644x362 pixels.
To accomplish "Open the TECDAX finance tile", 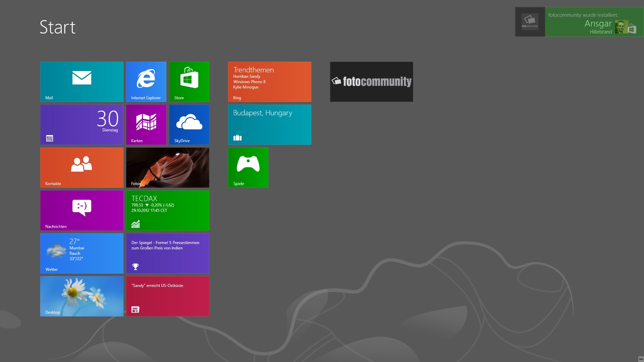I will [167, 210].
